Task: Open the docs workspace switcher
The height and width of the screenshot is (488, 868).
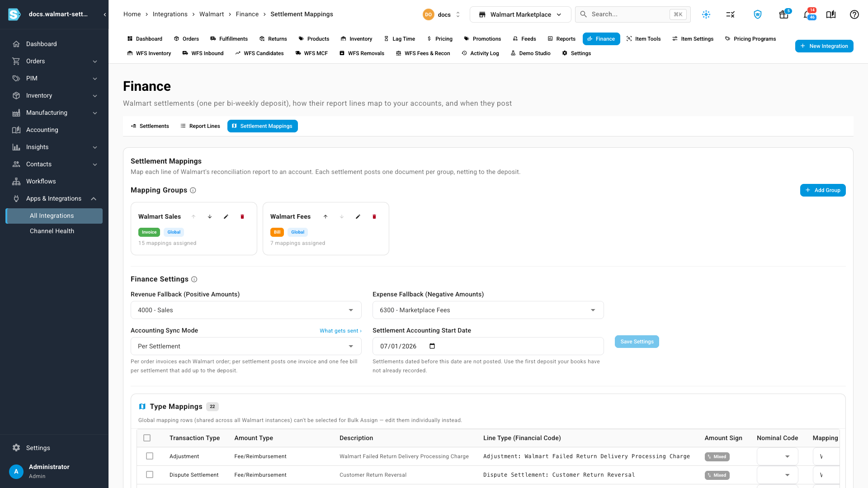Action: [x=442, y=14]
